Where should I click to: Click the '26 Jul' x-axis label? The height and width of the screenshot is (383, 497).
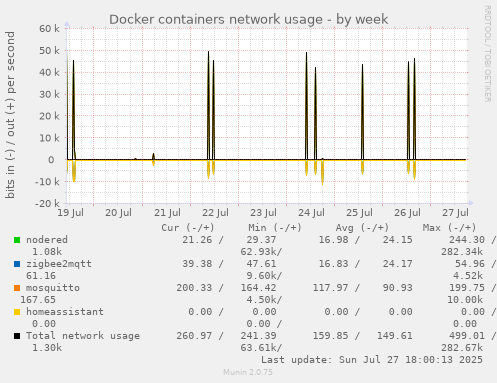click(407, 213)
